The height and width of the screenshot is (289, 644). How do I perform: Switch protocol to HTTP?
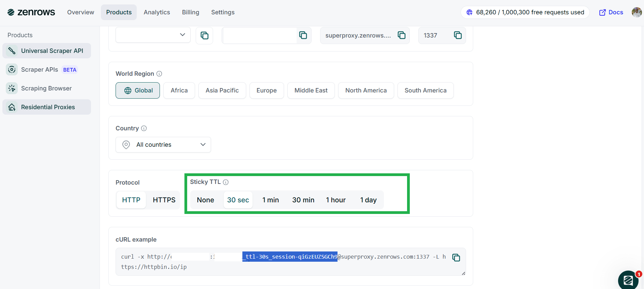click(131, 200)
